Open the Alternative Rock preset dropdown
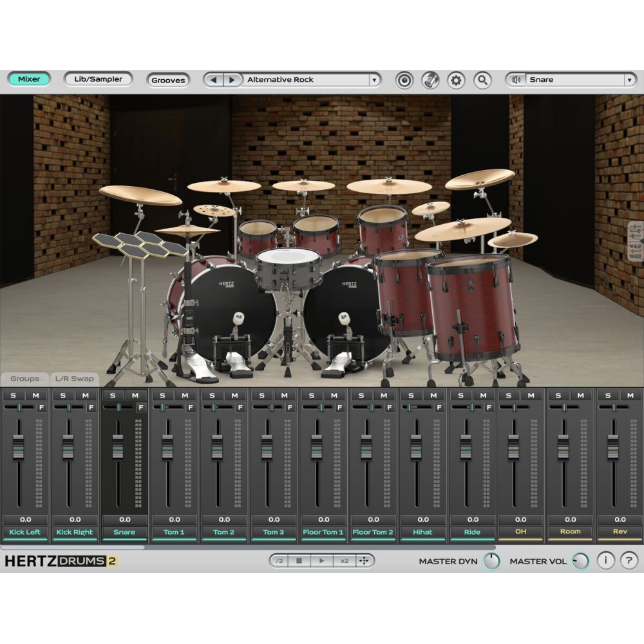Screen dimensions: 644x644 pos(374,80)
